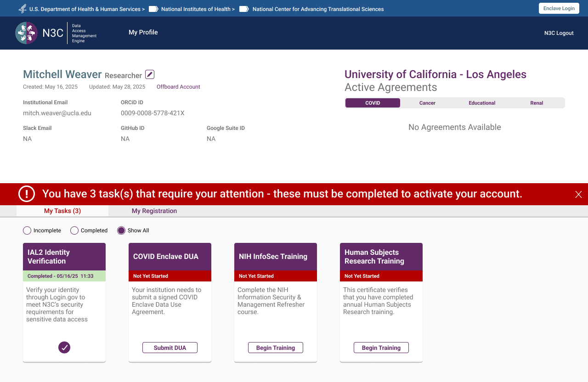Select the Cancer agreements tab
Screen dimensions: 588x382
click(427, 103)
